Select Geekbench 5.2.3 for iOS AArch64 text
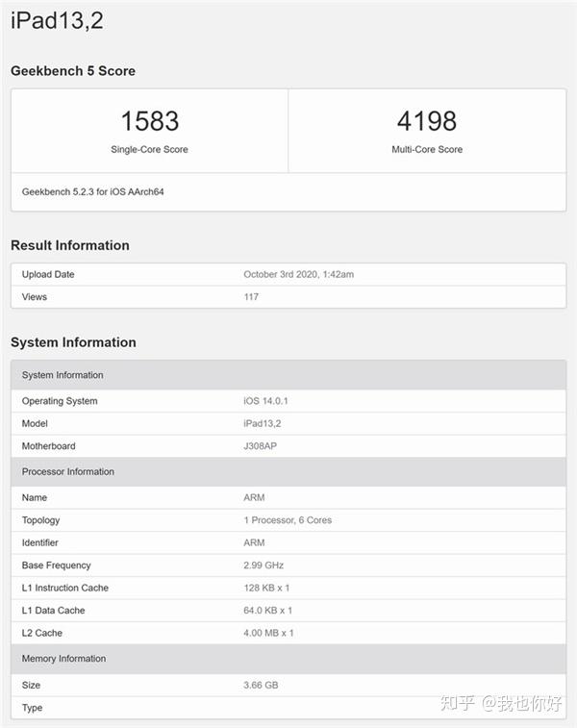This screenshot has height=728, width=577. point(93,191)
